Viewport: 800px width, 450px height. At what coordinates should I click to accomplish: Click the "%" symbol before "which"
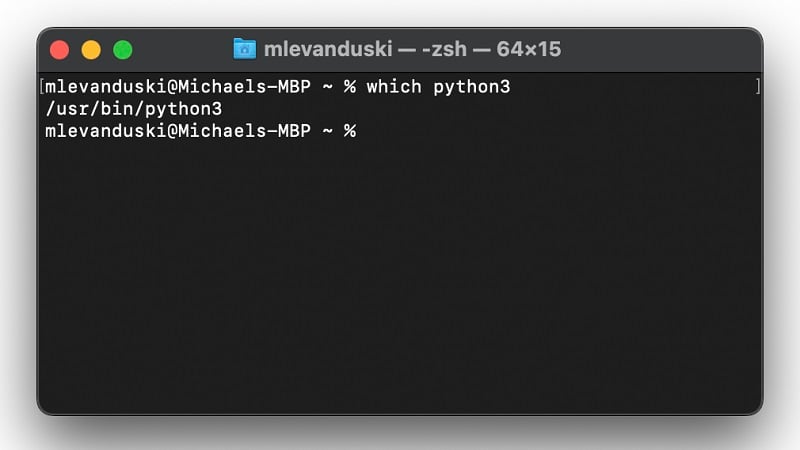(x=350, y=87)
